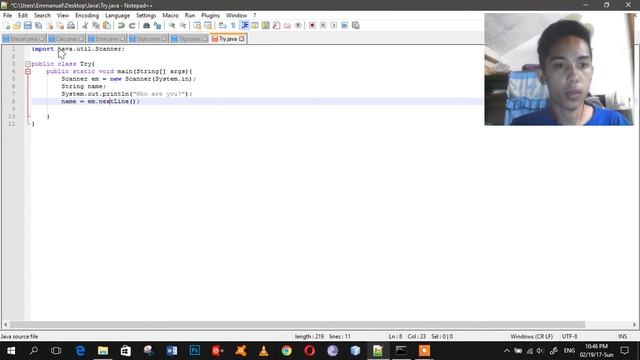Open Find with the binoculars icon
The width and height of the screenshot is (640, 360).
pyautogui.click(x=146, y=25)
